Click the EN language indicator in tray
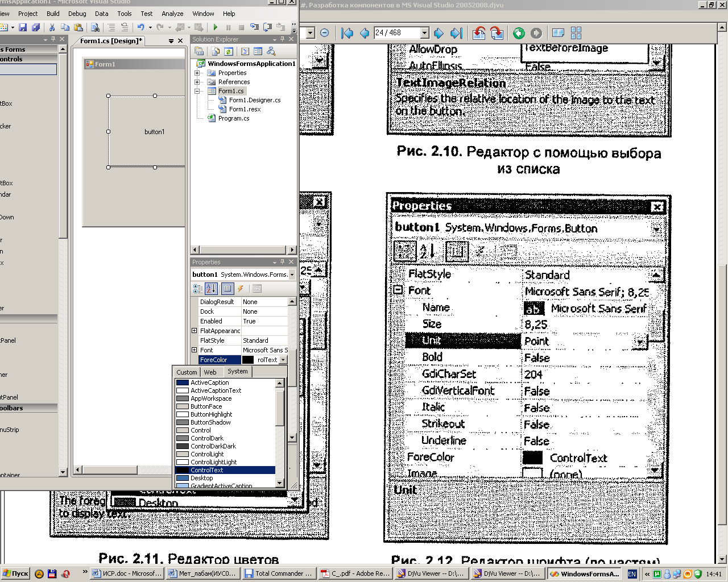This screenshot has height=582, width=728. click(632, 574)
